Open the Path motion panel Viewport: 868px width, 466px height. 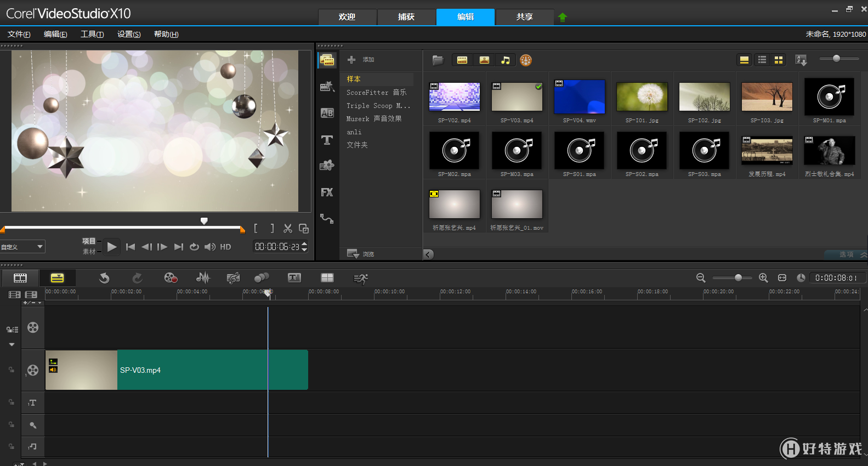coord(327,219)
